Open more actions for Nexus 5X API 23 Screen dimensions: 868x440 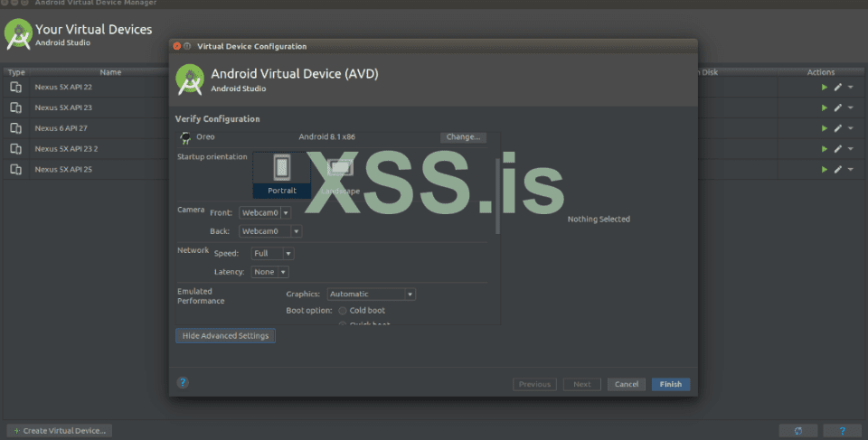click(x=851, y=108)
